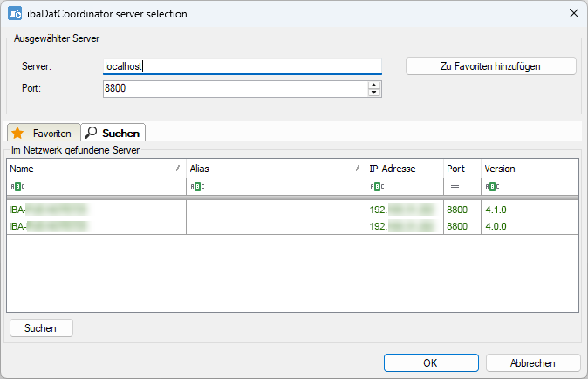Select the server row with version 4.0.0
Viewport: 588px width, 379px height.
(x=292, y=226)
